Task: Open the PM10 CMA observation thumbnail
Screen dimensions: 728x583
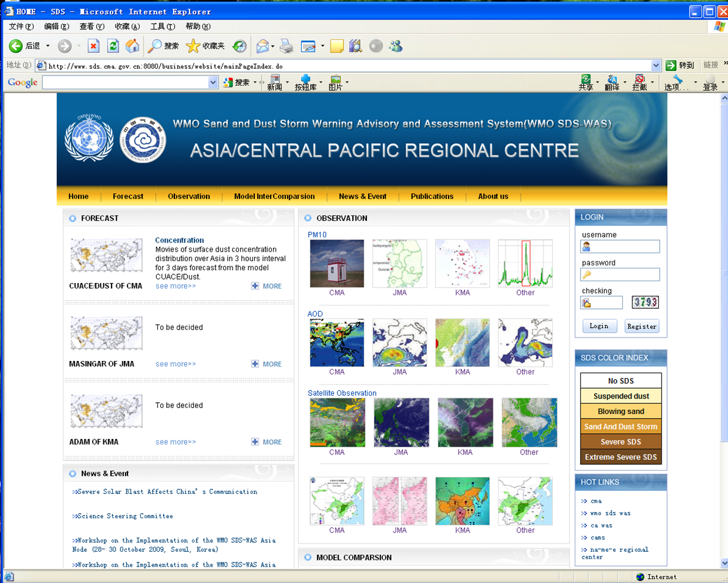Action: click(336, 264)
